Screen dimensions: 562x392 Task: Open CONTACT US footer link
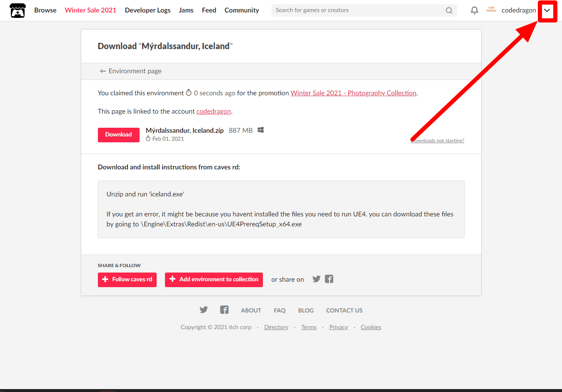pyautogui.click(x=344, y=310)
